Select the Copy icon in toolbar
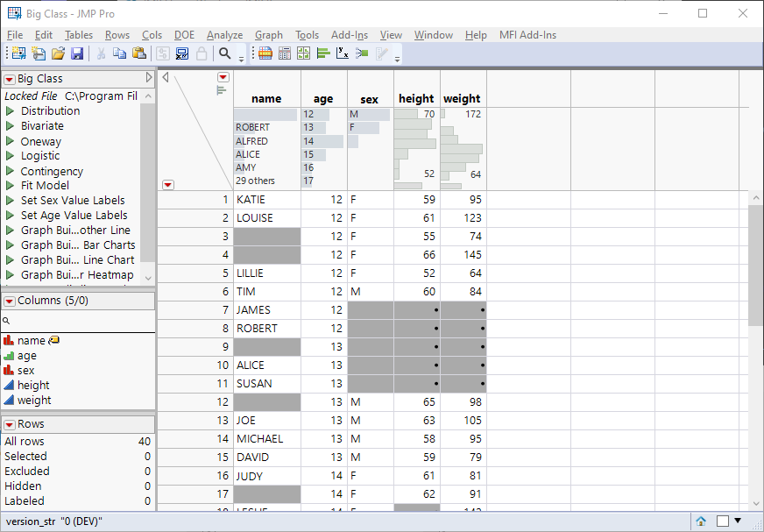The height and width of the screenshot is (532, 764). point(119,54)
